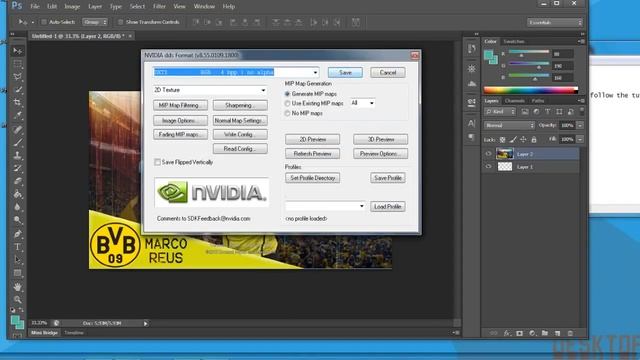The image size is (640, 360).
Task: Select the Magic Wand tool
Action: (x=17, y=89)
